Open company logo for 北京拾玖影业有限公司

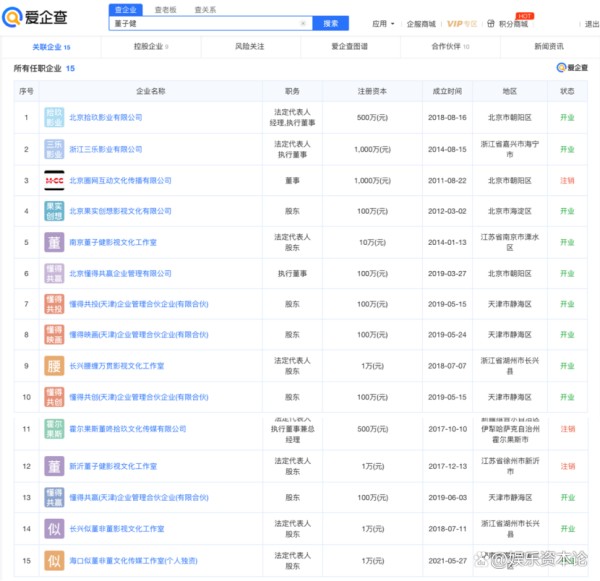pyautogui.click(x=54, y=118)
